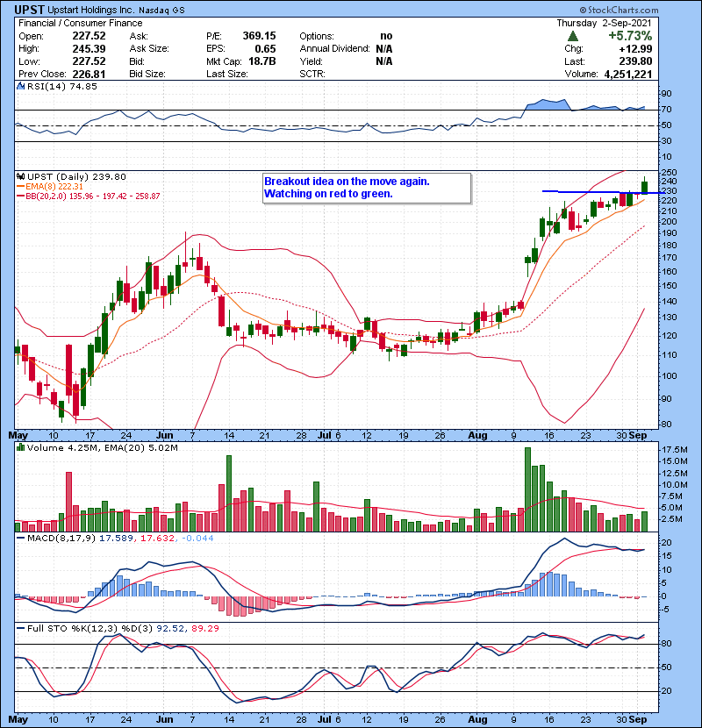Click the EMA(8) 222.31 legend text

tap(54, 186)
